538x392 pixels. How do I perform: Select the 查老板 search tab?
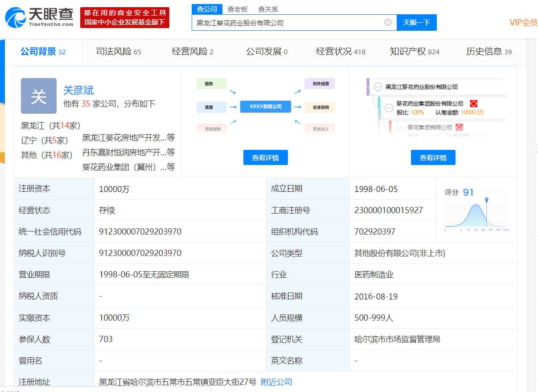pos(237,9)
